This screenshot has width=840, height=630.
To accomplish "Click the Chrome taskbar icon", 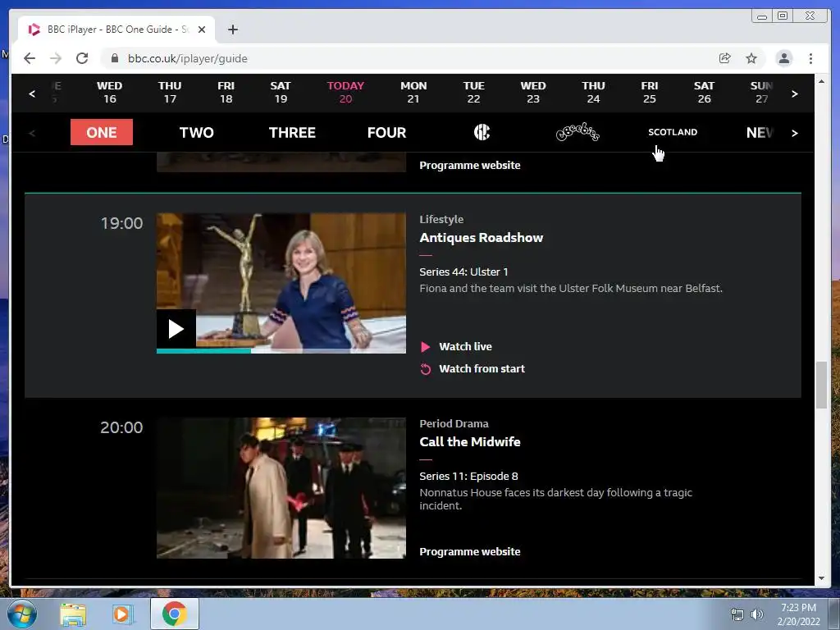I will (x=174, y=614).
